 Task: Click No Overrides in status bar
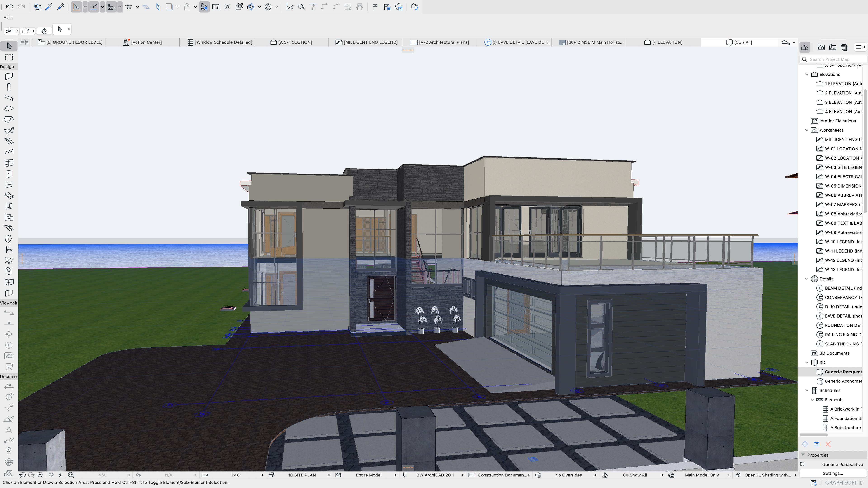pyautogui.click(x=568, y=475)
